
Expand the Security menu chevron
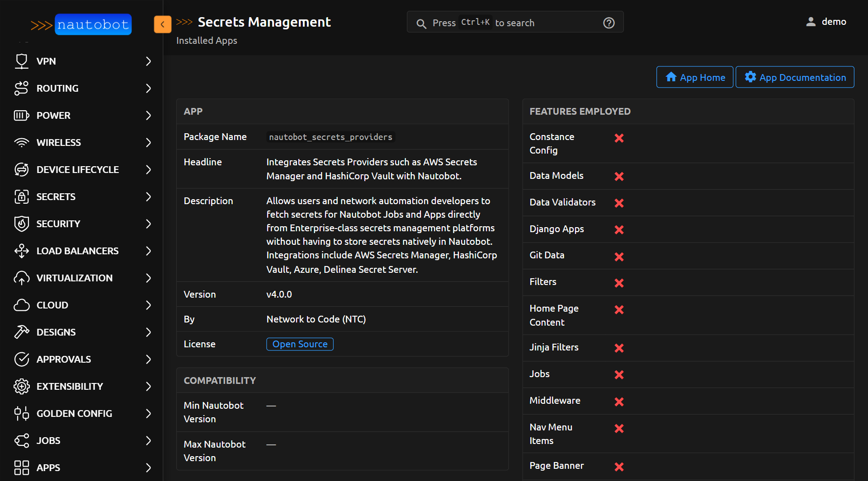click(x=148, y=224)
